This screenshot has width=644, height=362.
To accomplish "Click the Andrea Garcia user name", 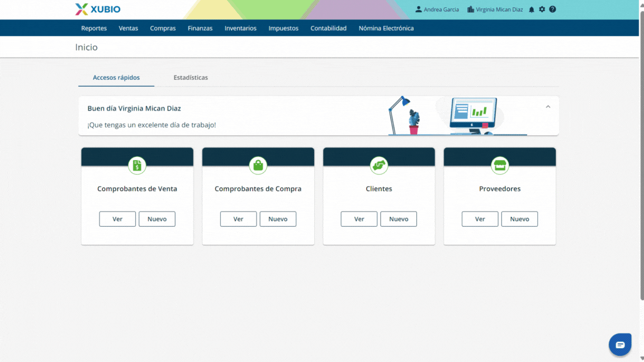I will (x=441, y=9).
